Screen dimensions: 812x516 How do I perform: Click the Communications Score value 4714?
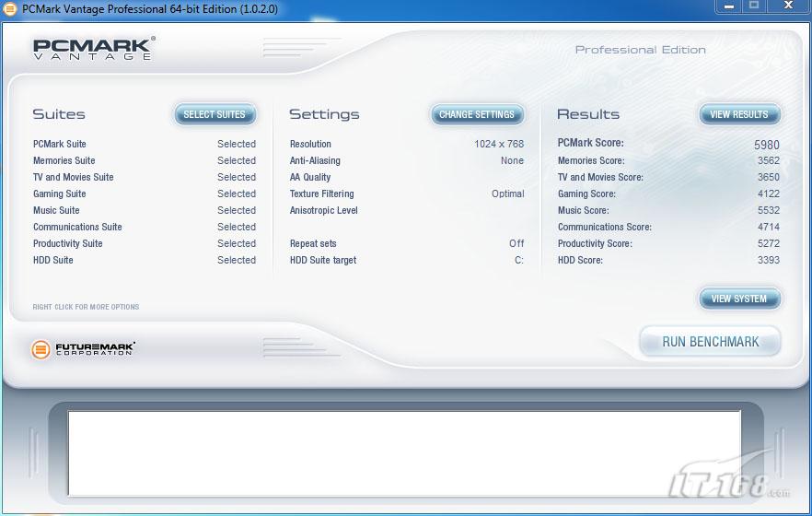pyautogui.click(x=769, y=227)
